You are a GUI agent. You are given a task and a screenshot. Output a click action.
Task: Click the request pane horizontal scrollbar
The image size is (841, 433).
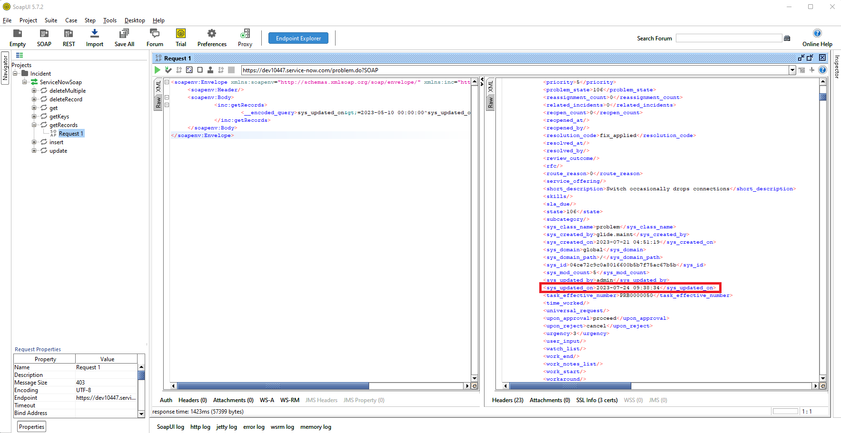coord(322,386)
